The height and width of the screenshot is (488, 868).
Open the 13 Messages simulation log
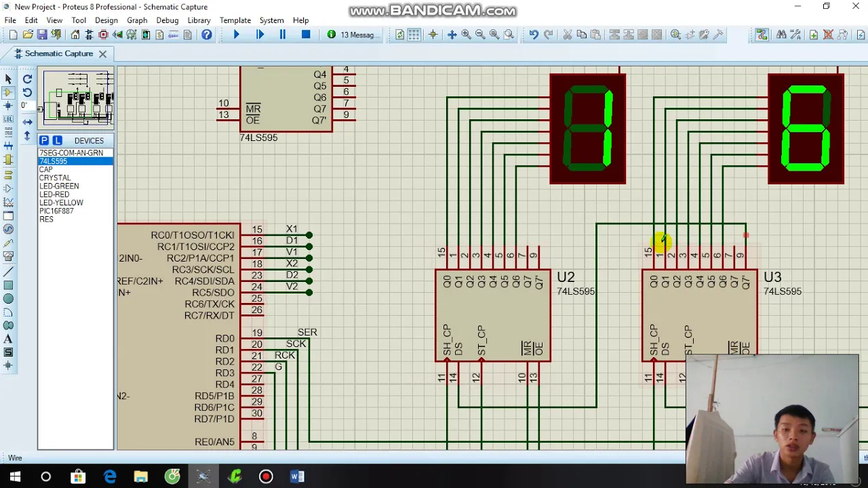(x=353, y=35)
